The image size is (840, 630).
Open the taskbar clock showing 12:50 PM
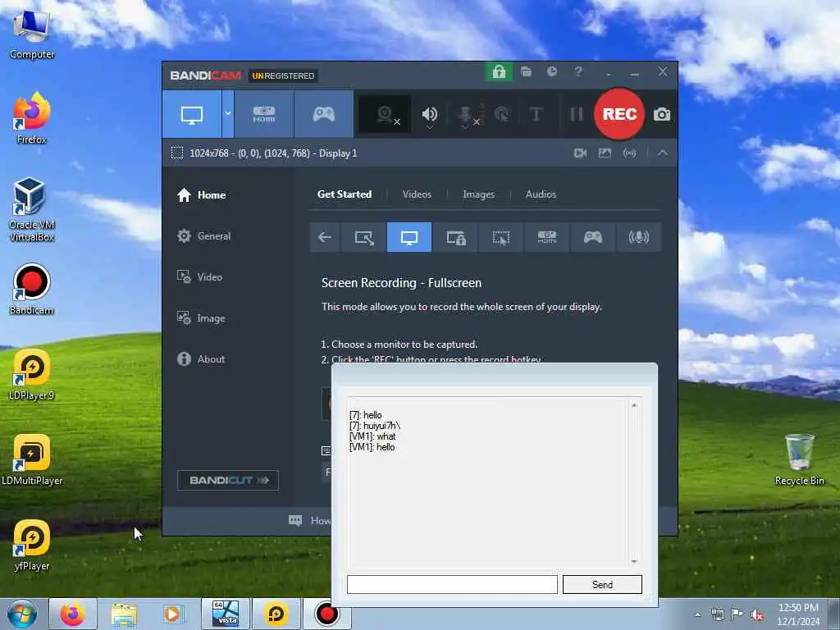point(798,614)
